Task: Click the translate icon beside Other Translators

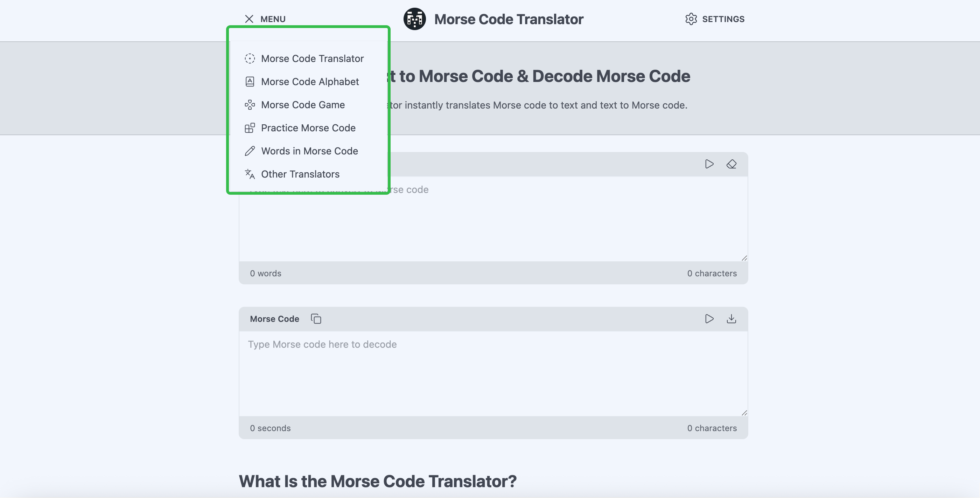Action: [250, 174]
